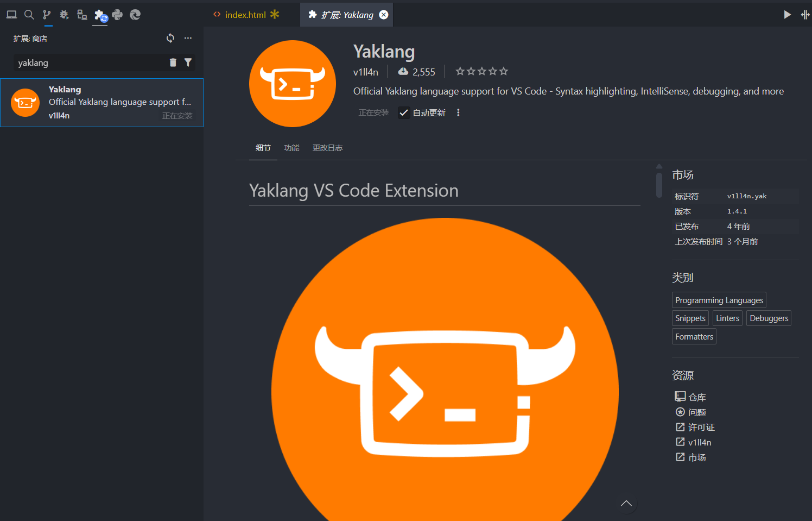Click the last released value 3 个月前
The height and width of the screenshot is (521, 812).
click(743, 241)
